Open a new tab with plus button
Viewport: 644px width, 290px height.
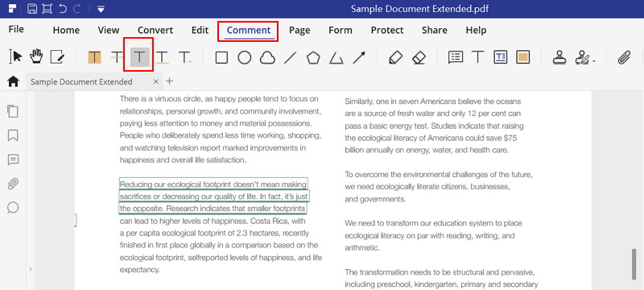[x=169, y=81]
